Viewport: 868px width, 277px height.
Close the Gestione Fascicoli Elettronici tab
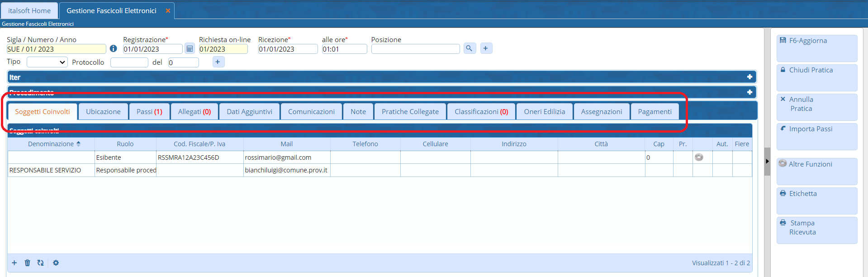pyautogui.click(x=168, y=10)
